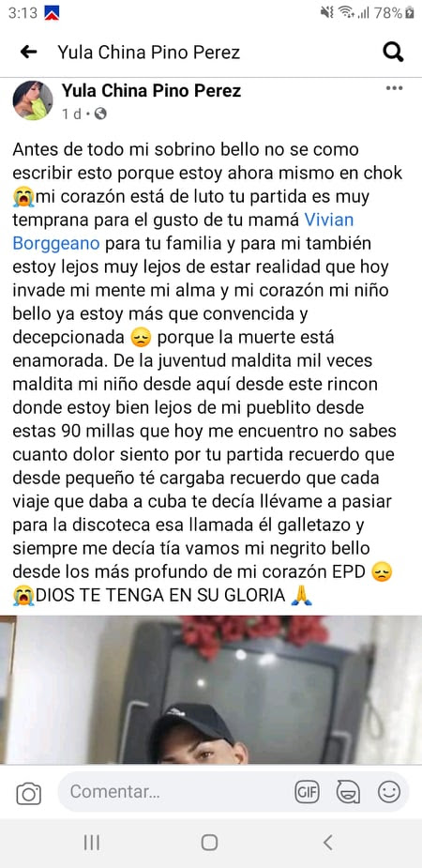Tap the notification app icon in status bar
The image size is (422, 868).
52,13
